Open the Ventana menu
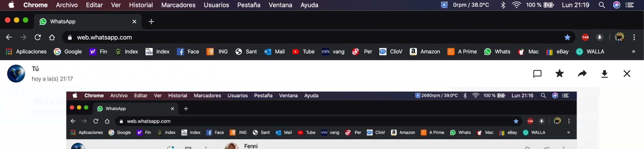Viewport: 644px width, 149px height. pyautogui.click(x=280, y=5)
